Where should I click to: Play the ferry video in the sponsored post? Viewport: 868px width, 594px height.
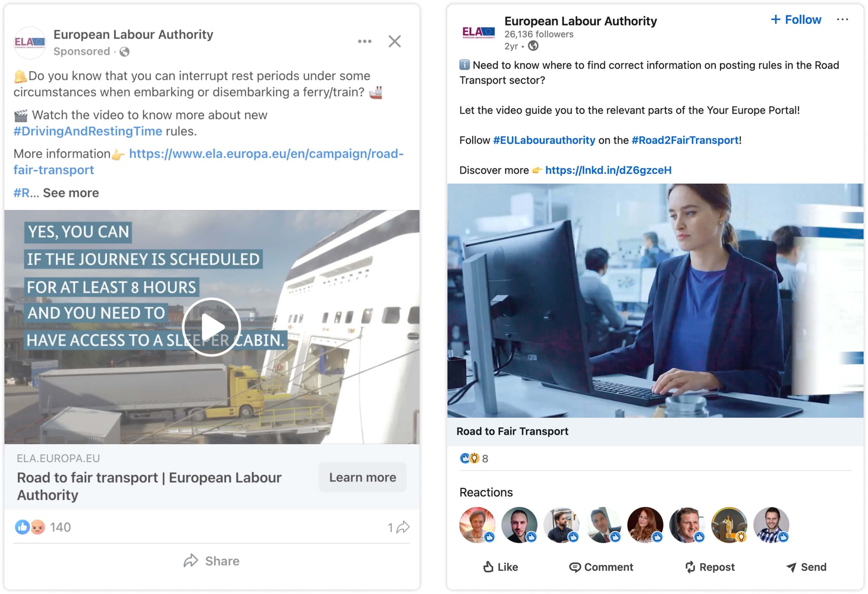(211, 327)
